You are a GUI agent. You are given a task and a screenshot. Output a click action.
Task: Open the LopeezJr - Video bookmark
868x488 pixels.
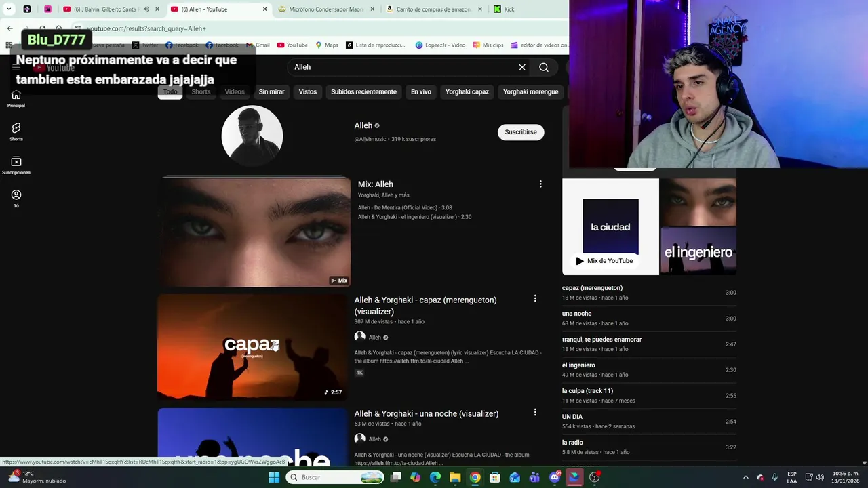pos(440,45)
